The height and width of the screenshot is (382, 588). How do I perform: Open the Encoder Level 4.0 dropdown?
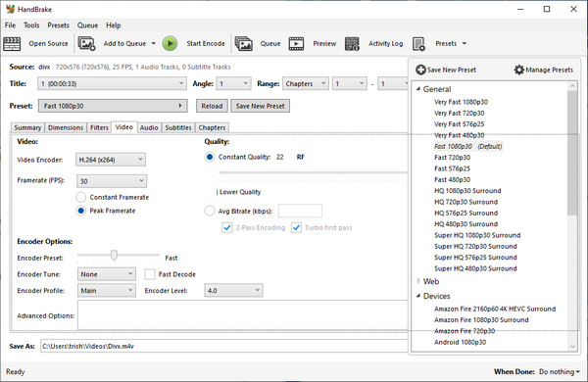point(233,291)
